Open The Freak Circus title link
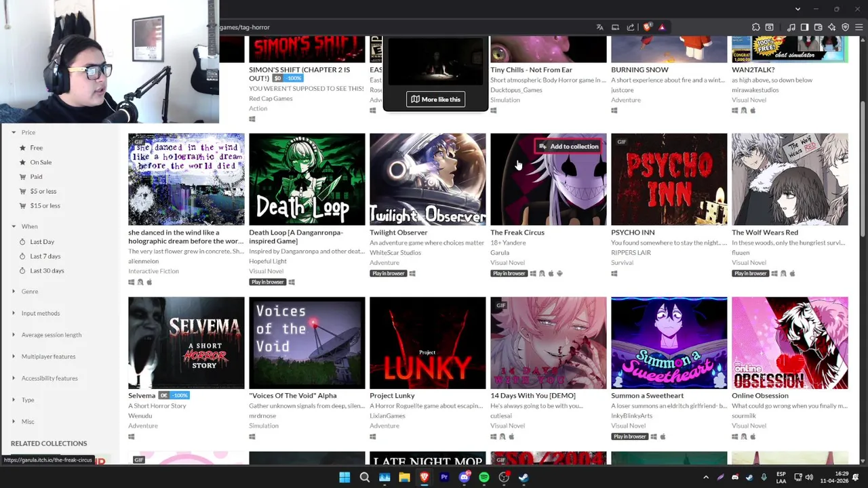This screenshot has height=488, width=868. [517, 232]
